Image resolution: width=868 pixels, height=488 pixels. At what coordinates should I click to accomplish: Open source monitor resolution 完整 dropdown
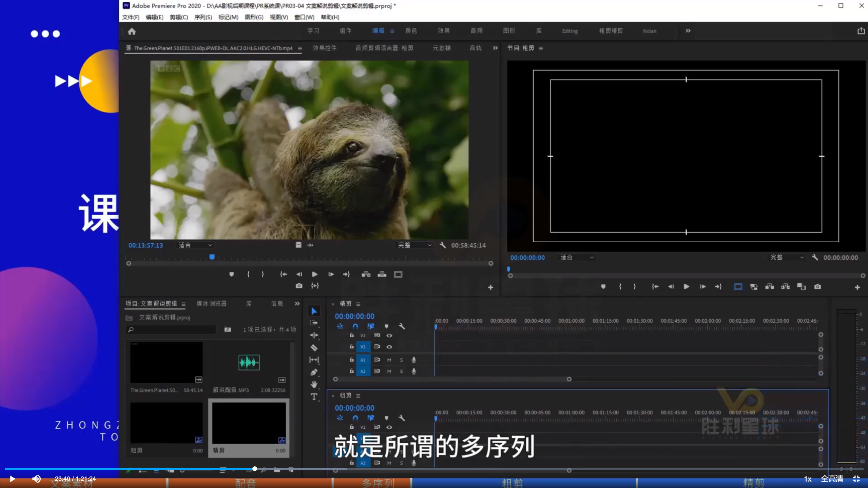point(414,245)
